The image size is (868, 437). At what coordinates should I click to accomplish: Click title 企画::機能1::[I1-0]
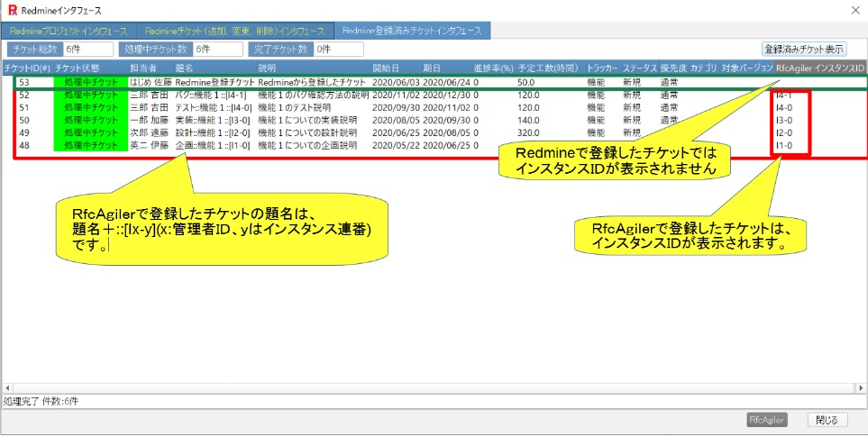pos(213,145)
